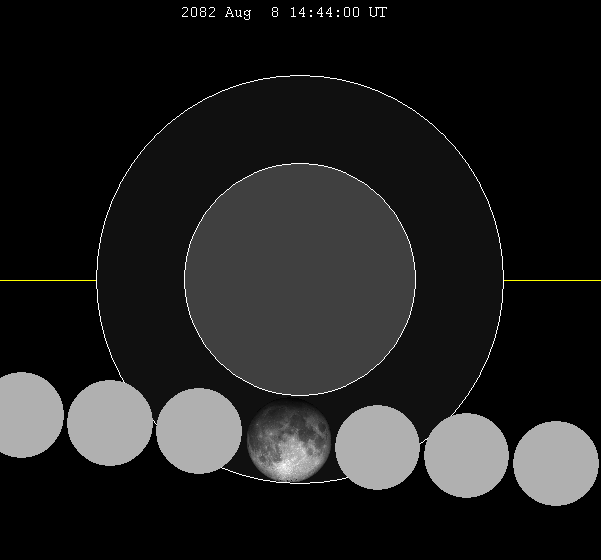Select the penumbra ring right of the umbra
The width and height of the screenshot is (601, 560).
(460, 280)
